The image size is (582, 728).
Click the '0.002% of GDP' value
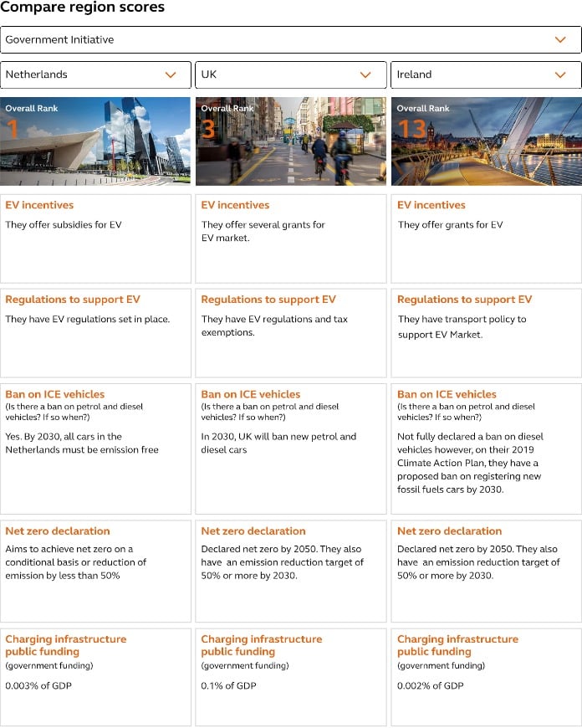pyautogui.click(x=431, y=686)
